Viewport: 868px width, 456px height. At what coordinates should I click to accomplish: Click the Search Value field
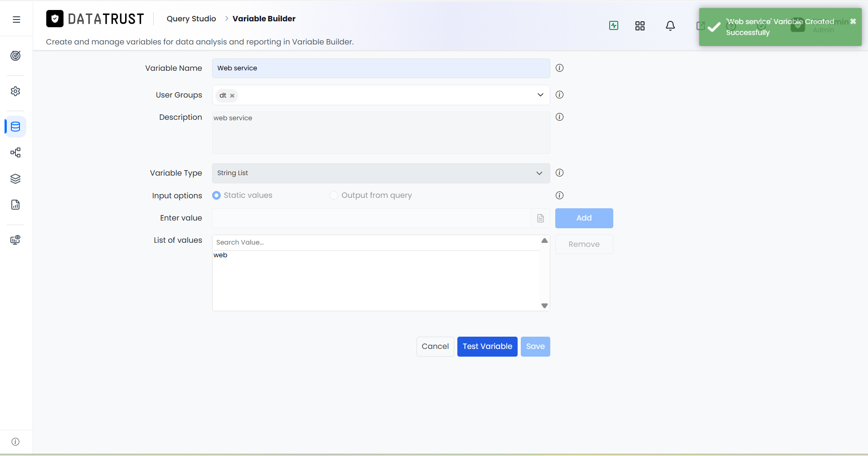coord(376,242)
